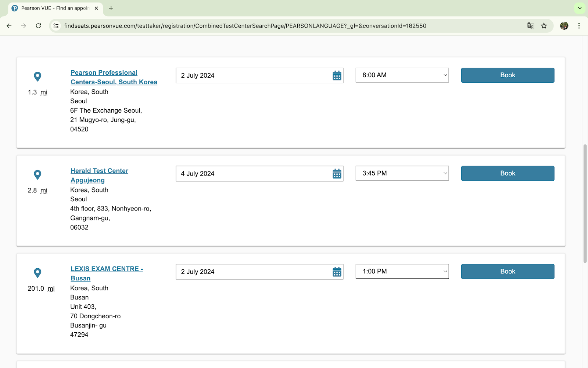Viewport: 588px width, 368px height.
Task: Go forward with browser forward arrow
Action: click(x=24, y=26)
